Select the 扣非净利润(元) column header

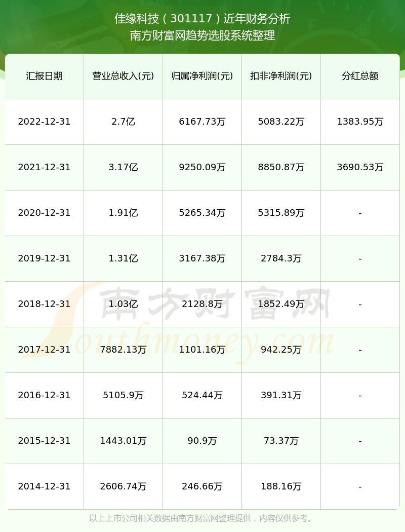(281, 76)
